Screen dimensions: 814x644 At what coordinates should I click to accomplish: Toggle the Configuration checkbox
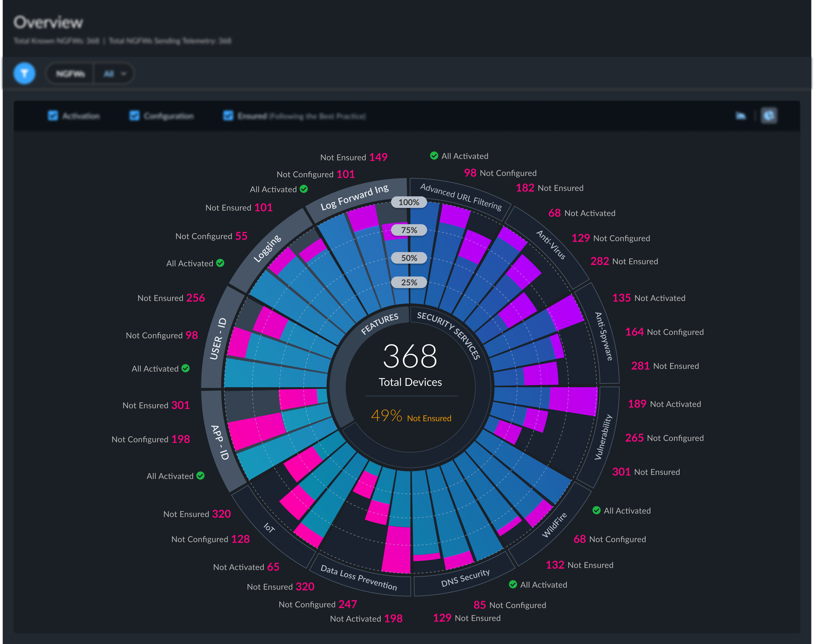(x=134, y=116)
